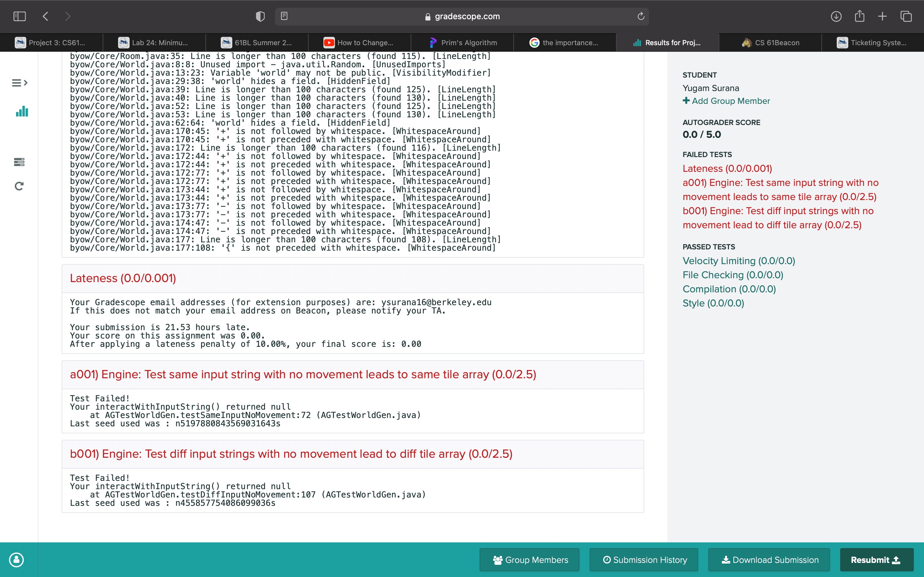The height and width of the screenshot is (577, 924).
Task: Toggle Safari sidebar panel
Action: [x=20, y=16]
